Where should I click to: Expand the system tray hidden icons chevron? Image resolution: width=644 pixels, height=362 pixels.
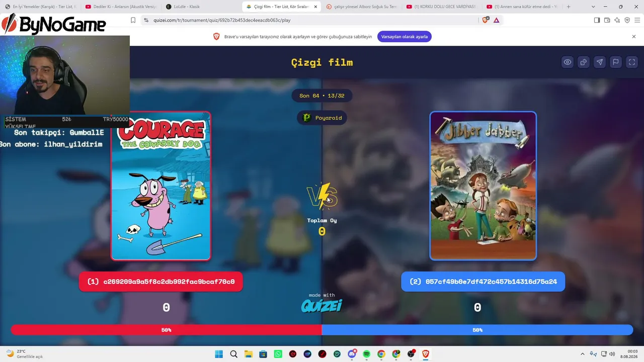pos(583,354)
